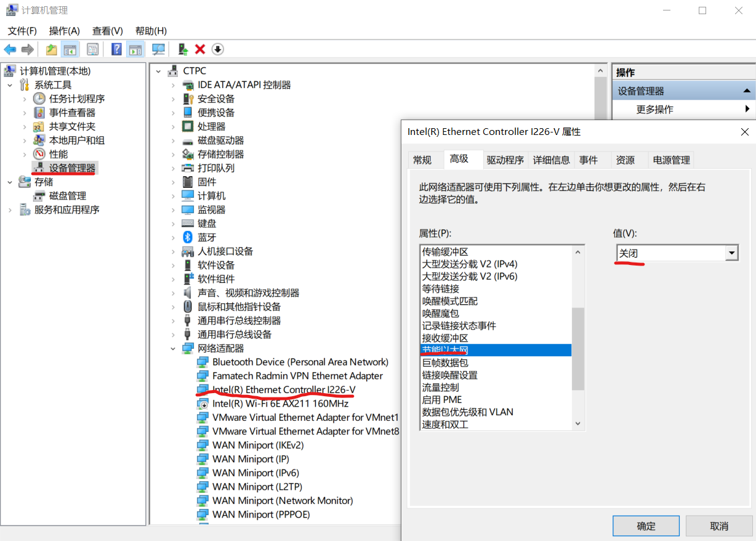Select 巨帧数据包 in the property list

point(444,363)
